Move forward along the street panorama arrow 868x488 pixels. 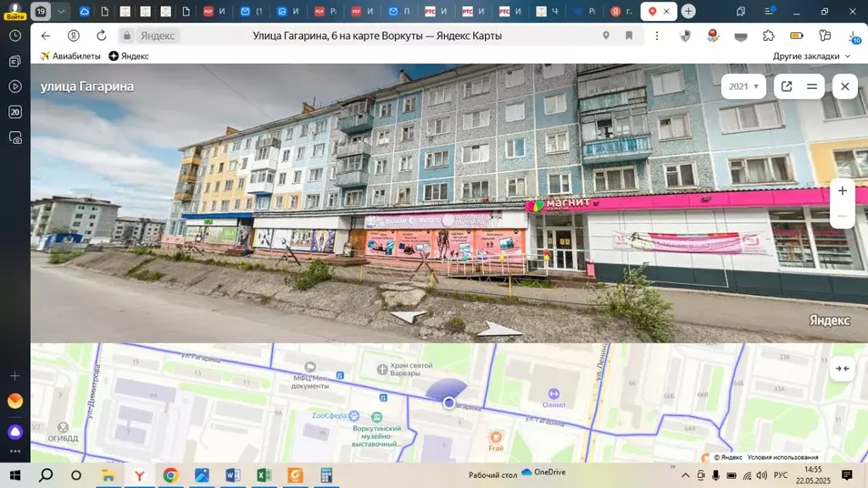498,330
